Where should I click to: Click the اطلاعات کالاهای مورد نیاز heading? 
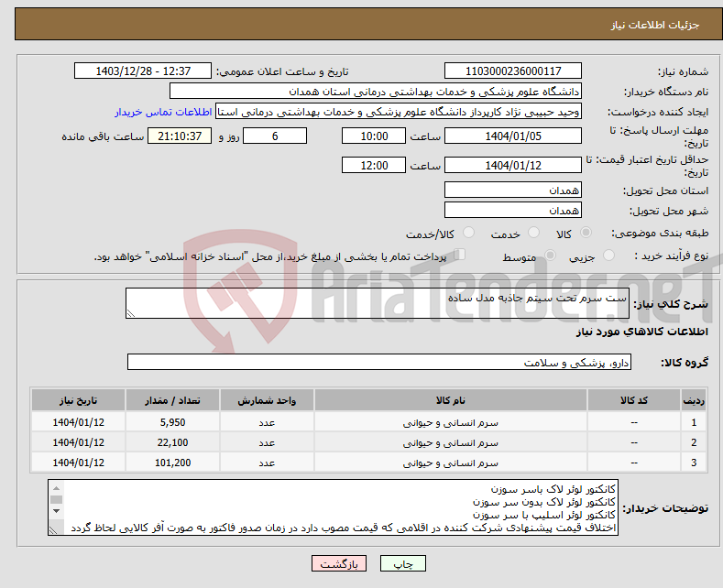(641, 332)
